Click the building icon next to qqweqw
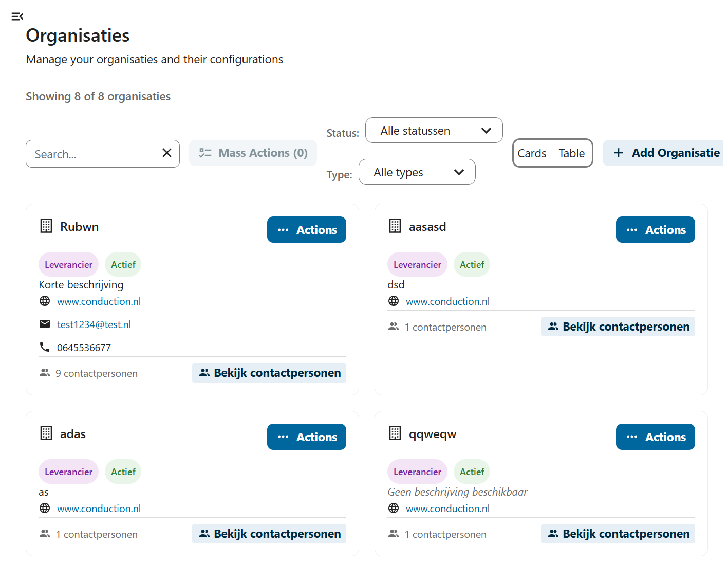The width and height of the screenshot is (728, 562). click(x=395, y=433)
